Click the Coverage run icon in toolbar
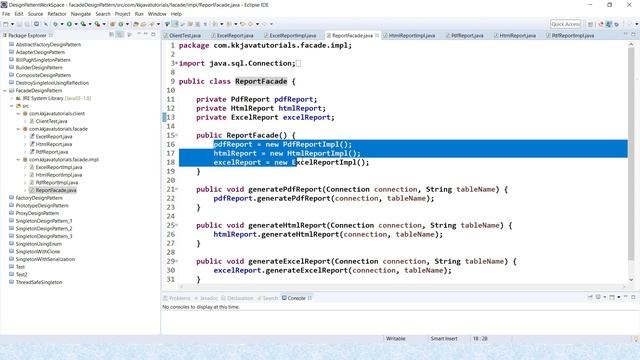The height and width of the screenshot is (360, 640). [83, 24]
